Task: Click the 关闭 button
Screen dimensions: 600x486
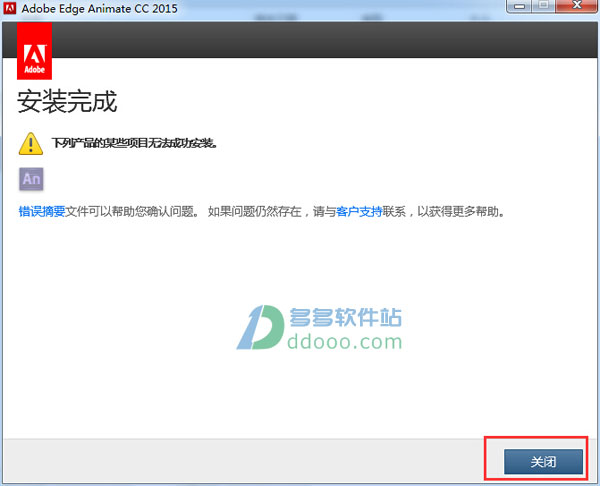Action: click(543, 462)
